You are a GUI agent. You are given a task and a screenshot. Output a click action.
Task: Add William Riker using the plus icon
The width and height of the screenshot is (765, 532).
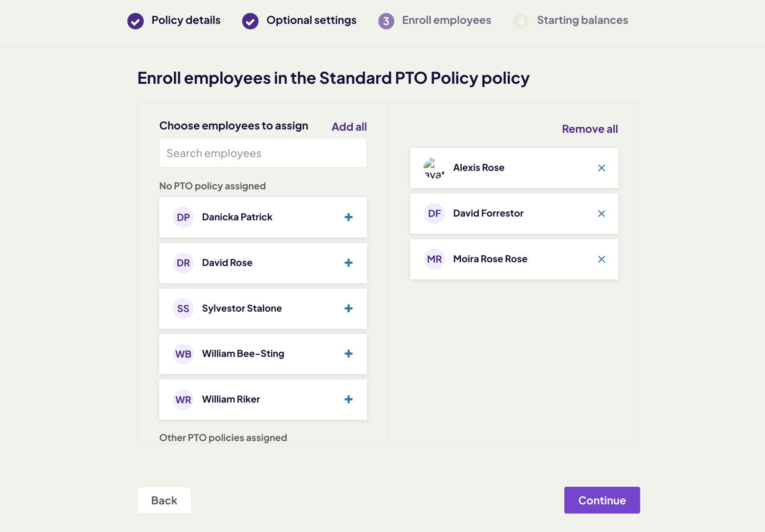pos(348,399)
